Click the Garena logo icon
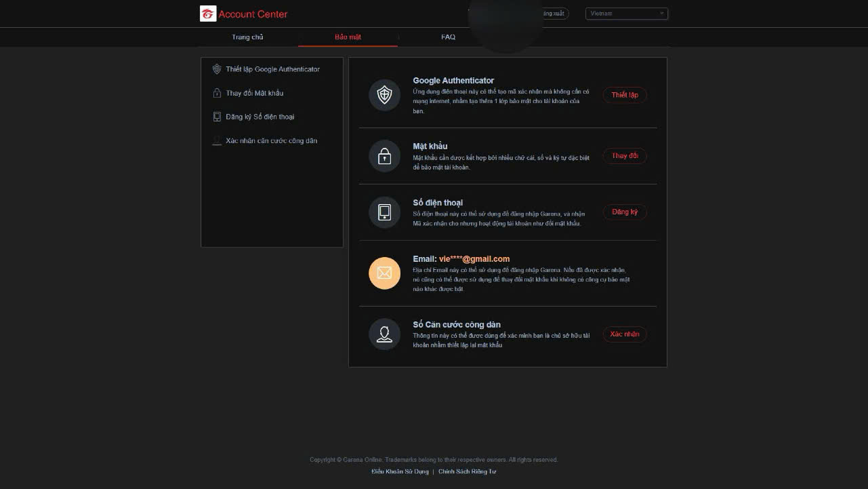This screenshot has height=489, width=868. (208, 14)
